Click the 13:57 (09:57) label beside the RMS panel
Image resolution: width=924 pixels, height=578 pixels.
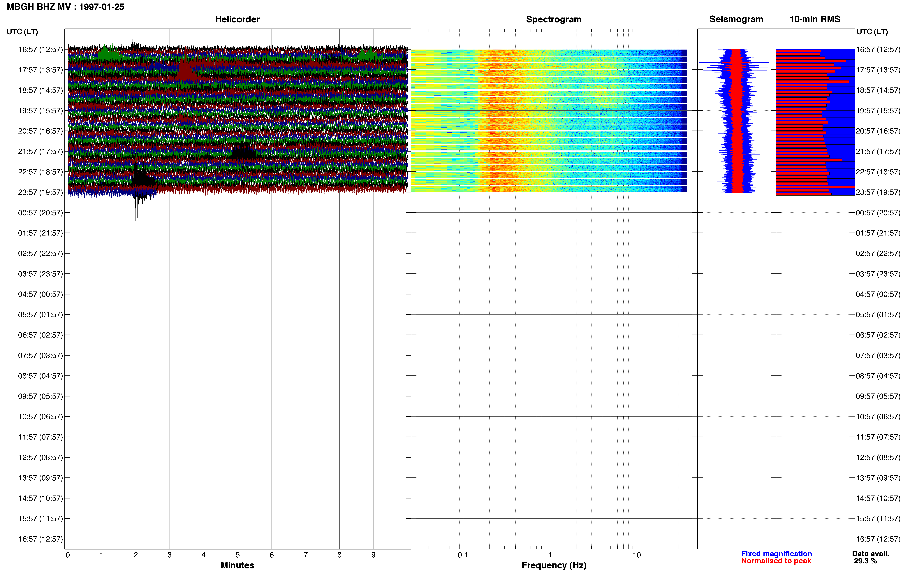click(x=878, y=478)
